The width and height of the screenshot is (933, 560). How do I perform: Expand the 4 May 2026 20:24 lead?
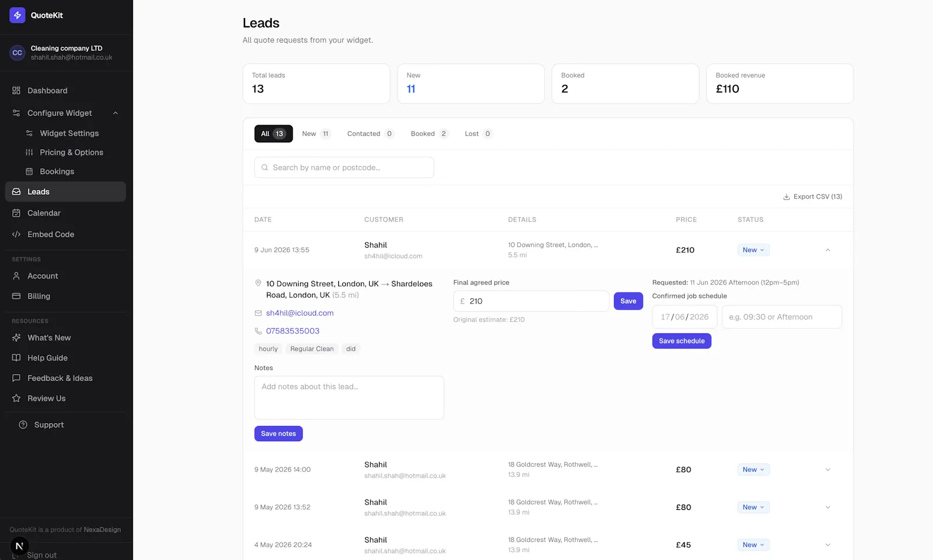827,545
